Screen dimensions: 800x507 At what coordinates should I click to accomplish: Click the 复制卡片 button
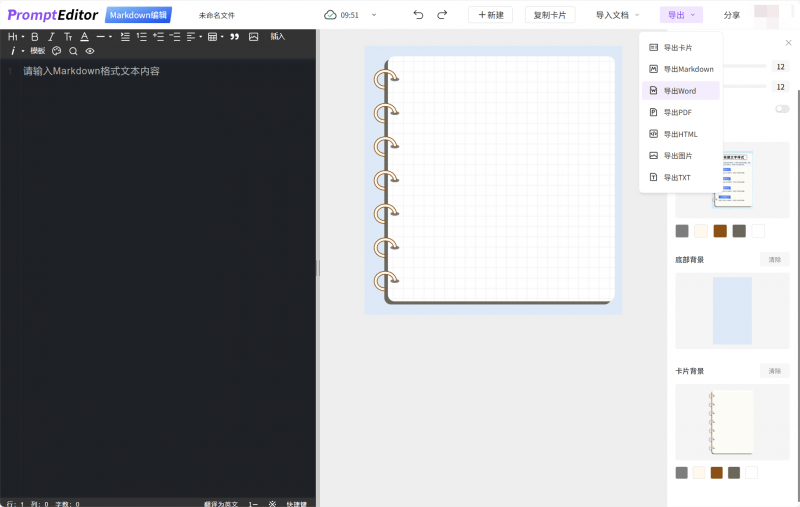click(x=549, y=15)
